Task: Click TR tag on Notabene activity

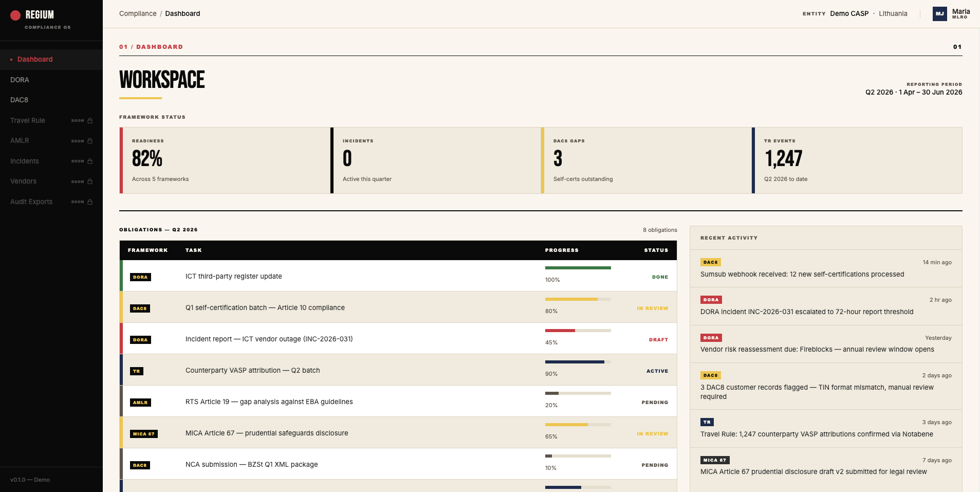Action: 707,422
